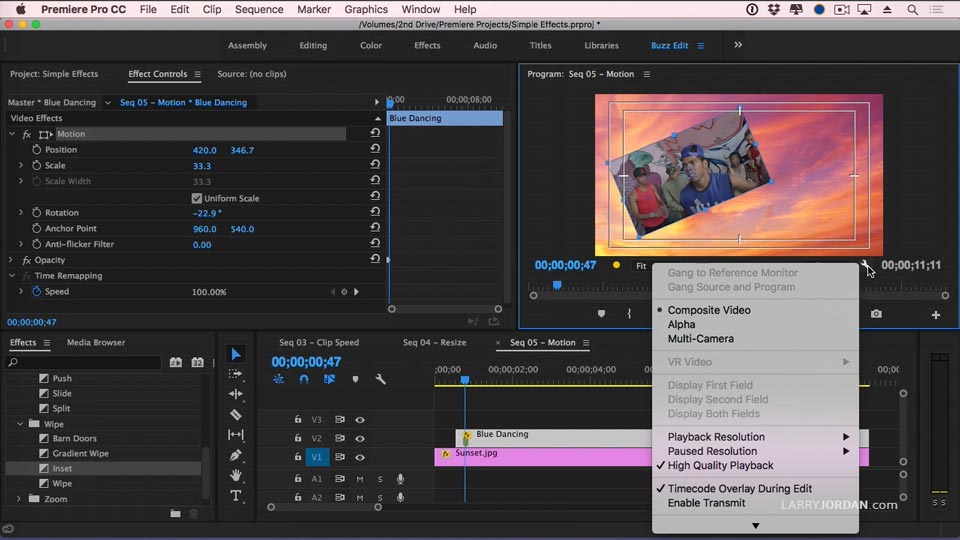Open Program Monitor button editor plus icon
This screenshot has width=960, height=540.
936,315
